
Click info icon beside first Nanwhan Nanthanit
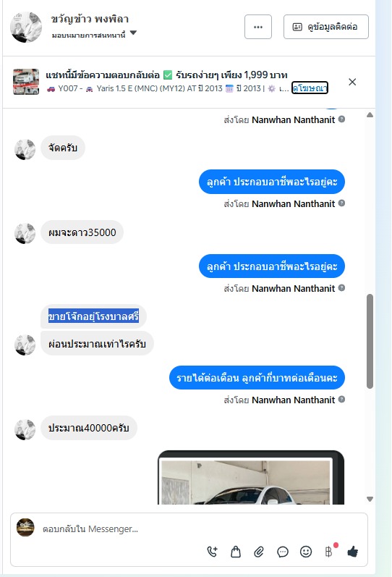(341, 119)
